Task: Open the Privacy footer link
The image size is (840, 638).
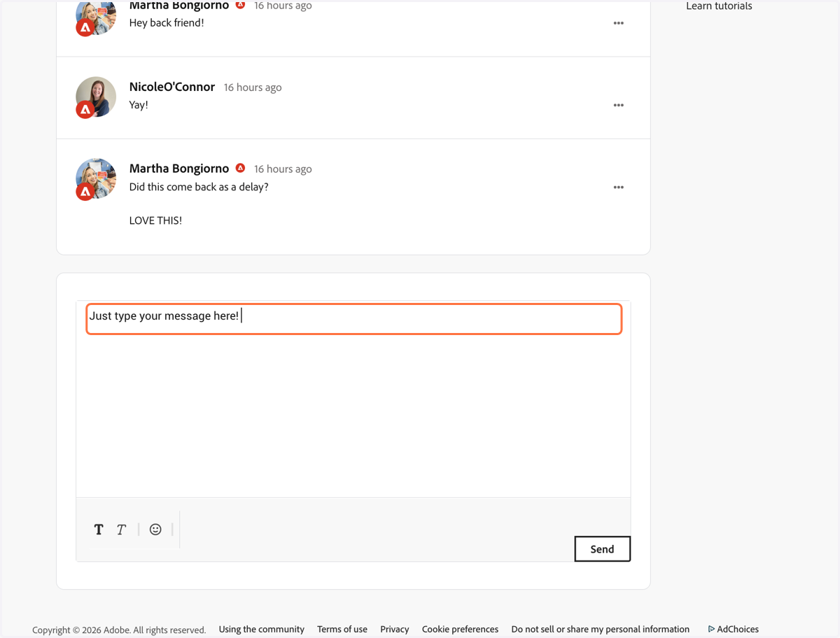Action: (x=395, y=629)
